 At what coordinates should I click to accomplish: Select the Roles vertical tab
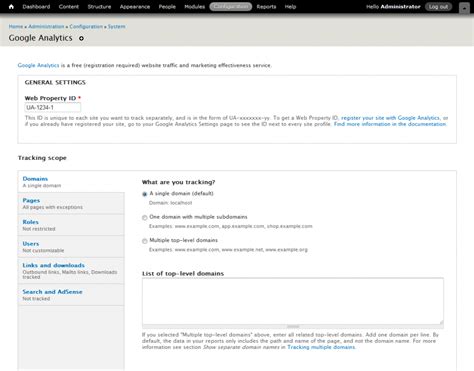point(71,225)
